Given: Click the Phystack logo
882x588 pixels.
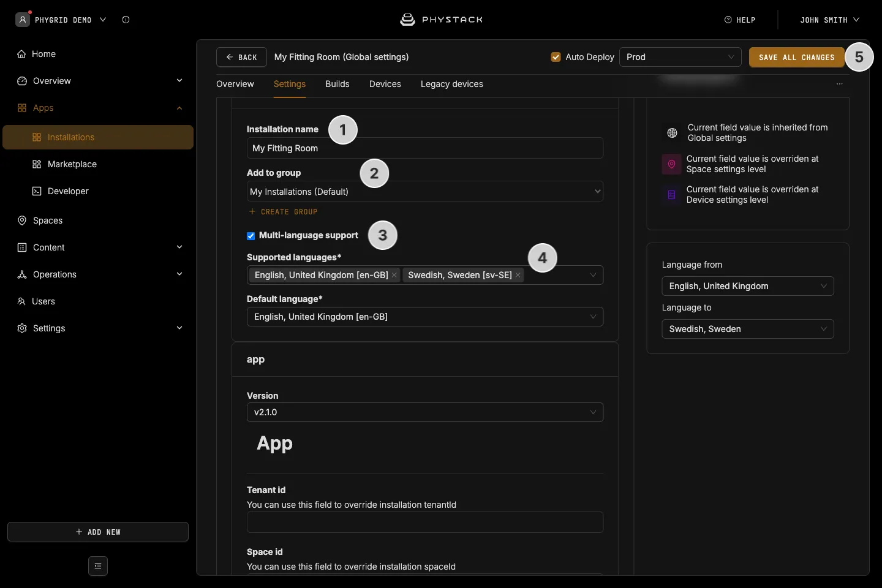Looking at the screenshot, I should (441, 20).
